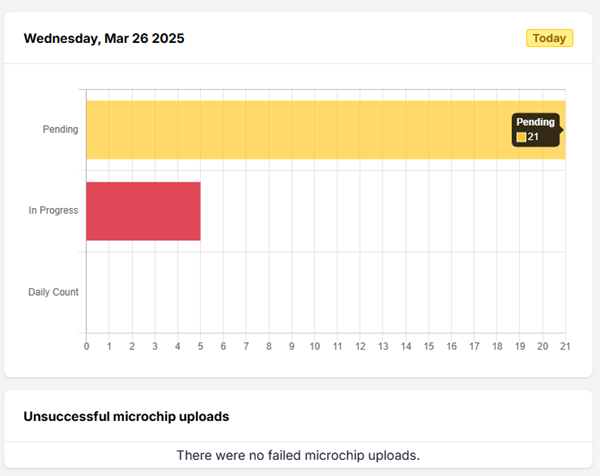This screenshot has height=476, width=600.
Task: Click the red In Progress bar
Action: point(143,211)
